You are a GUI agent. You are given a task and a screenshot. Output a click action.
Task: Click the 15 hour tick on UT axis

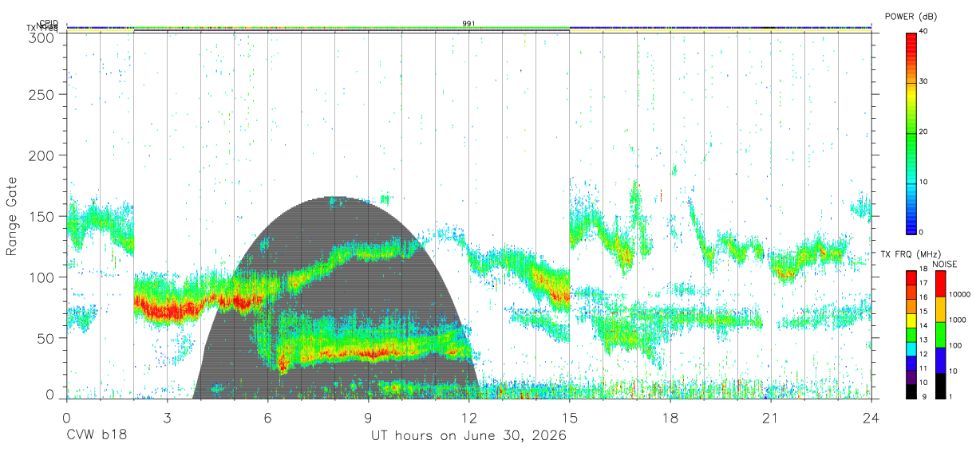pos(570,418)
